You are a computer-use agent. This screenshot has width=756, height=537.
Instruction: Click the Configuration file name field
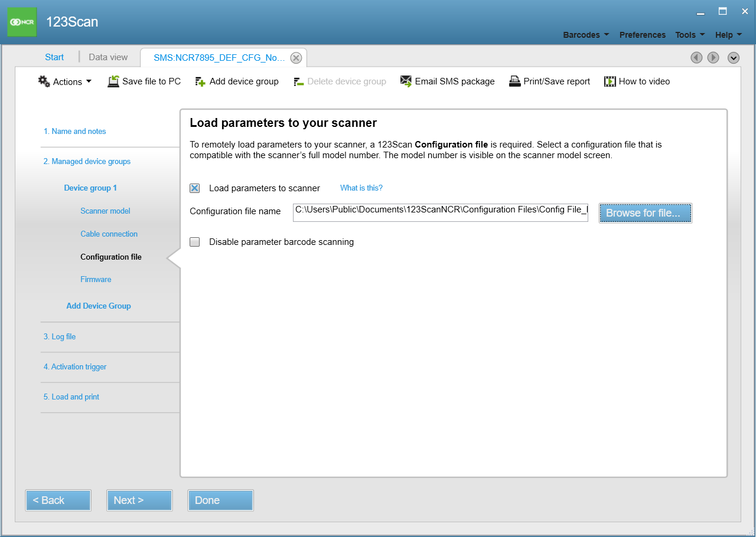coord(441,212)
